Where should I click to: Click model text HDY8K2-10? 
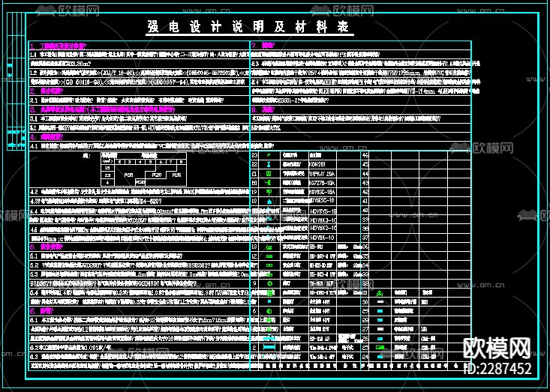(x=323, y=228)
